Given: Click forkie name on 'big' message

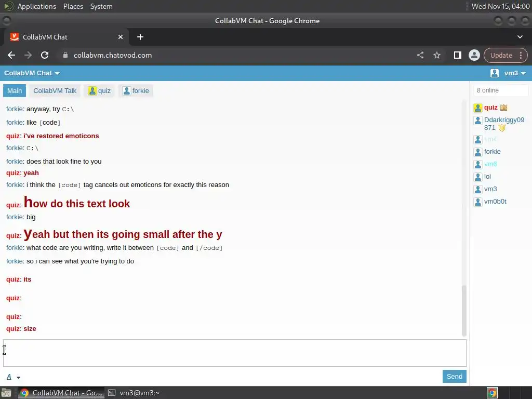Looking at the screenshot, I should click(x=15, y=217).
